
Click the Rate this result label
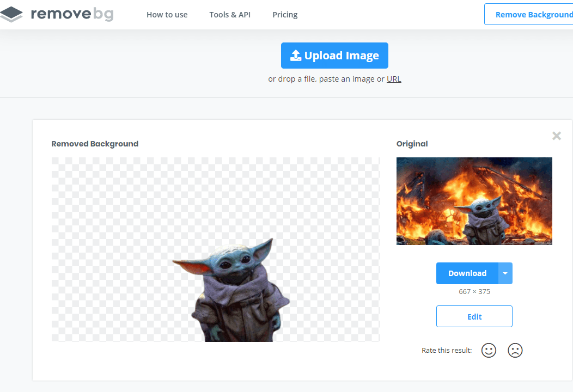coord(447,351)
